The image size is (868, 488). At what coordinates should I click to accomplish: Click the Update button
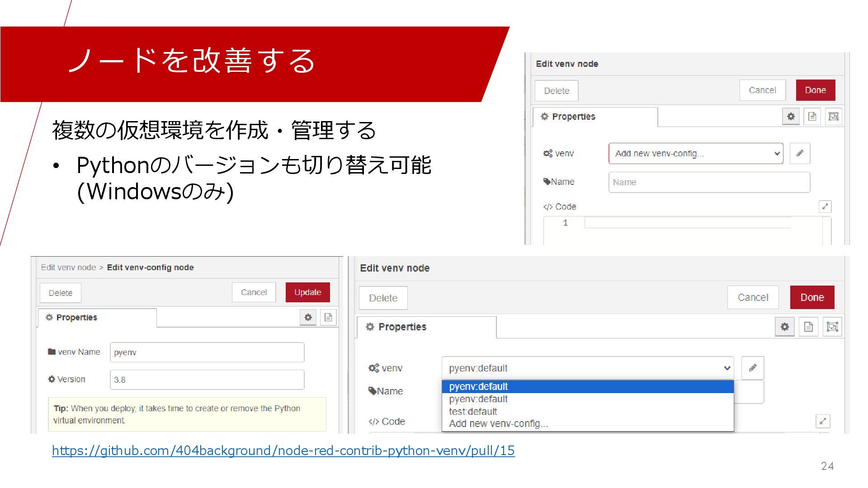tap(307, 292)
